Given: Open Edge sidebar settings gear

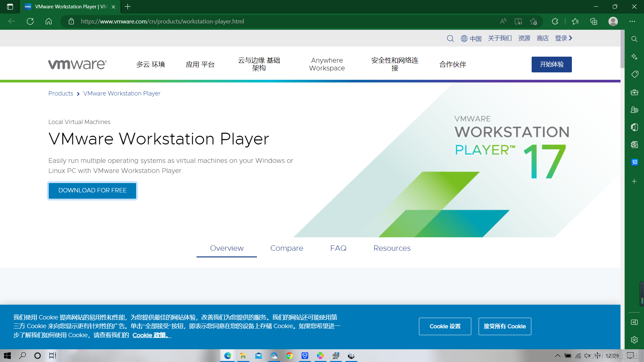Looking at the screenshot, I should pos(634,340).
